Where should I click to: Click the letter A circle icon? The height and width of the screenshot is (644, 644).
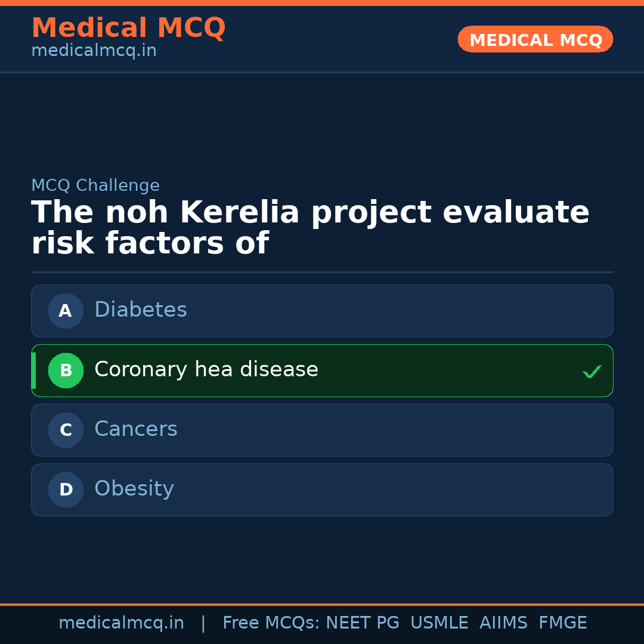(x=66, y=311)
